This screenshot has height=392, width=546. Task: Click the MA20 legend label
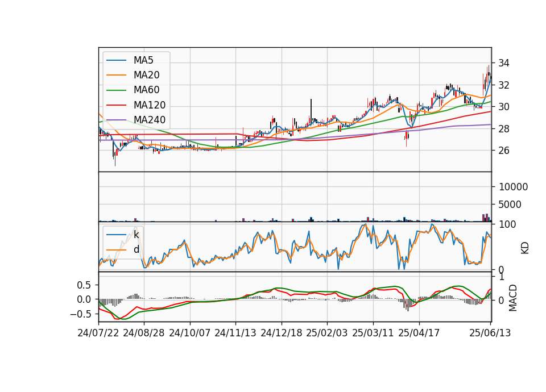(x=146, y=75)
